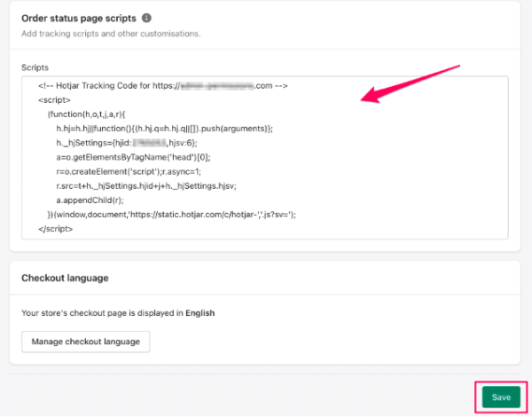
Task: Click the '(function(h,o,t,j,a,r){' line
Action: [x=87, y=114]
